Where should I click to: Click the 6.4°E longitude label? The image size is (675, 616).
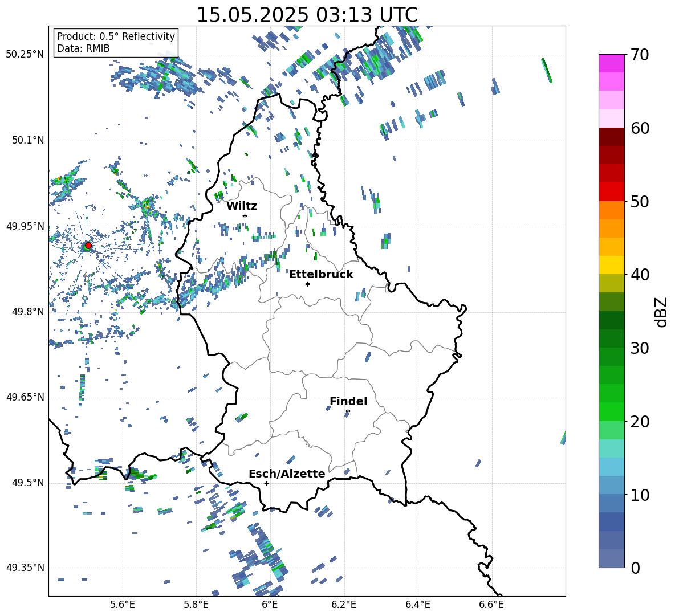417,605
